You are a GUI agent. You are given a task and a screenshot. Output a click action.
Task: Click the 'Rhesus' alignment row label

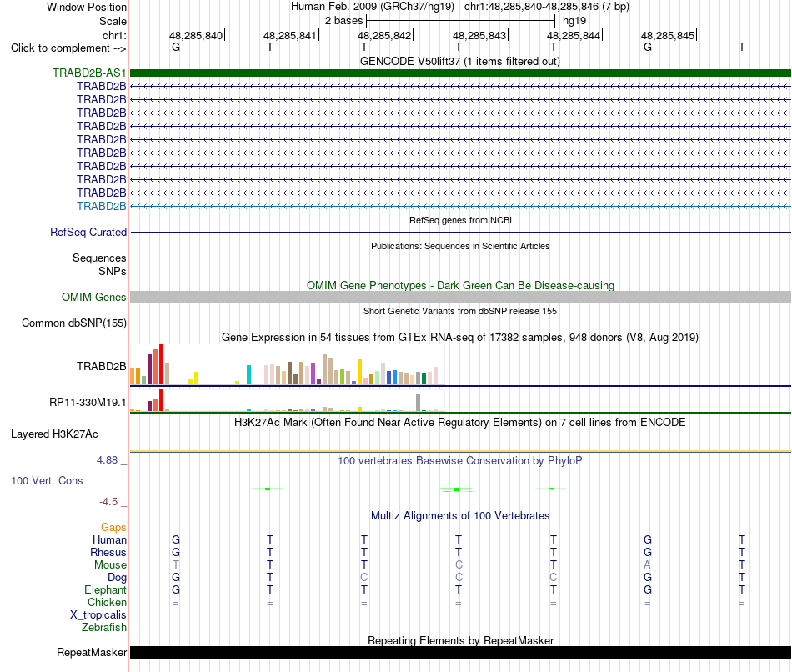108,553
